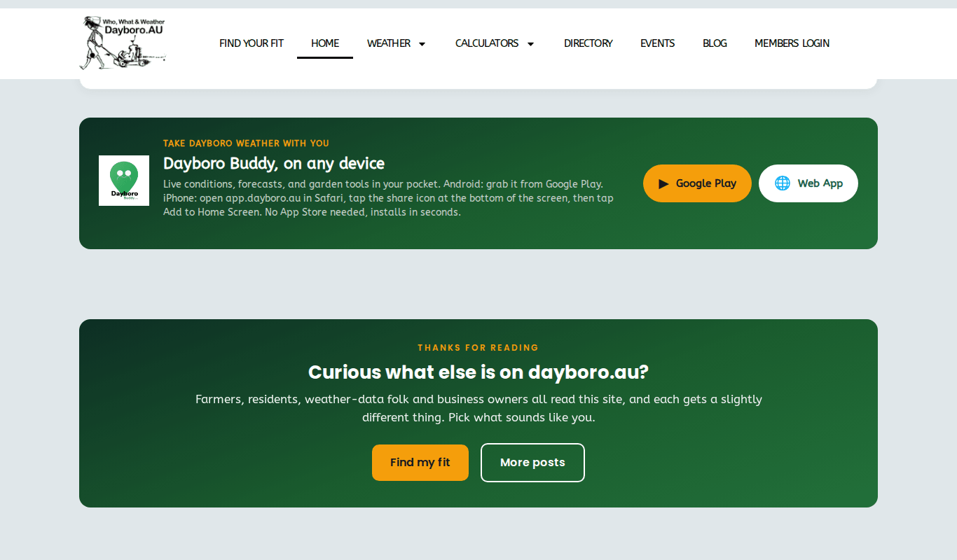Screen dimensions: 957x560
Task: Click the paragraph starting 'Farmers, residents, weather-data folk'
Action: point(478,408)
